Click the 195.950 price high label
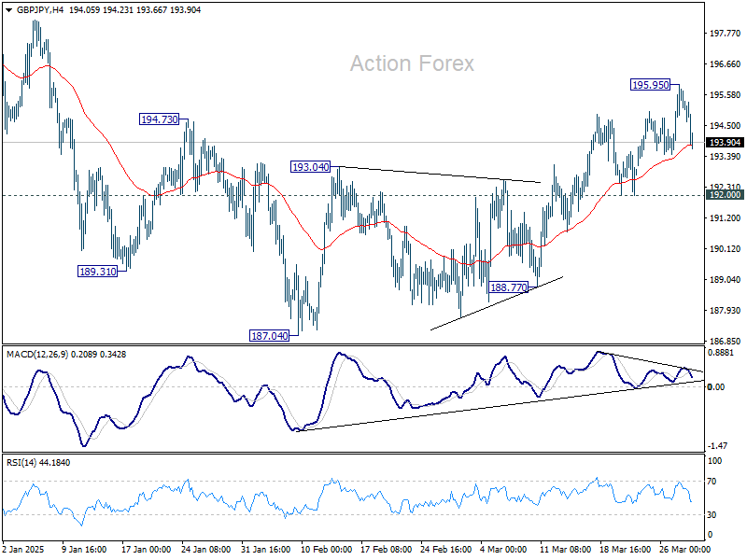747x560 pixels. [x=650, y=85]
